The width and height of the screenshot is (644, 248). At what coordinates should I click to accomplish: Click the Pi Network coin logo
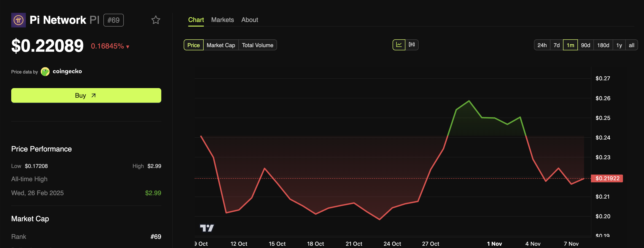pyautogui.click(x=19, y=20)
